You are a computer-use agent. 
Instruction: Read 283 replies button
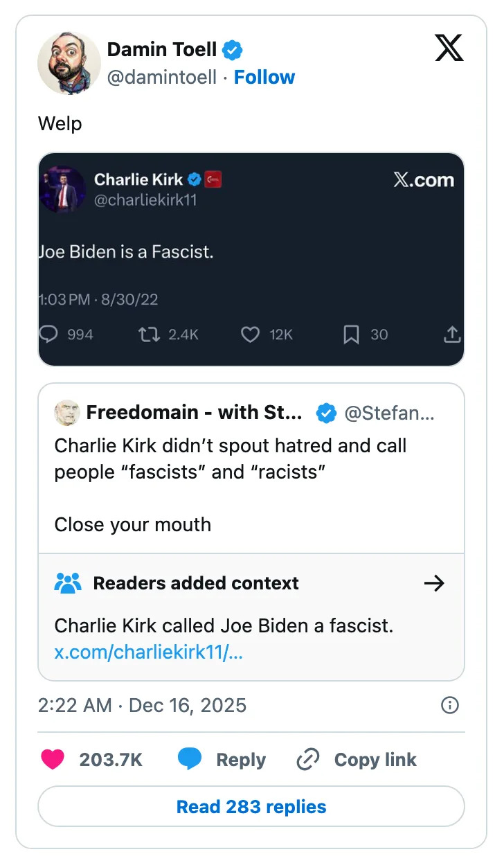click(251, 807)
